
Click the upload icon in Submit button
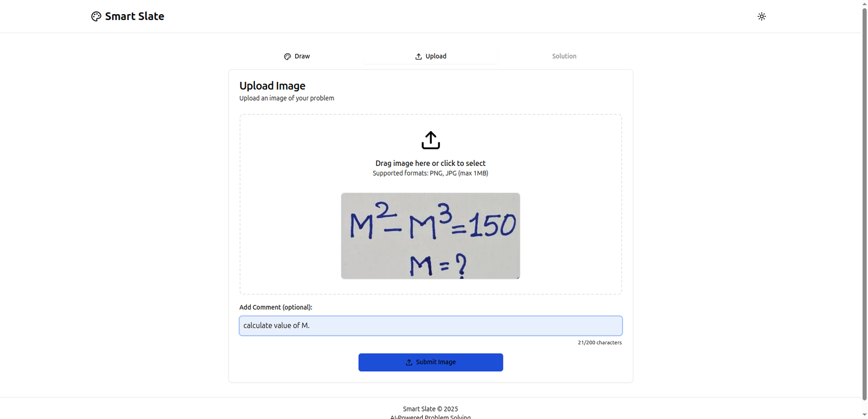409,362
